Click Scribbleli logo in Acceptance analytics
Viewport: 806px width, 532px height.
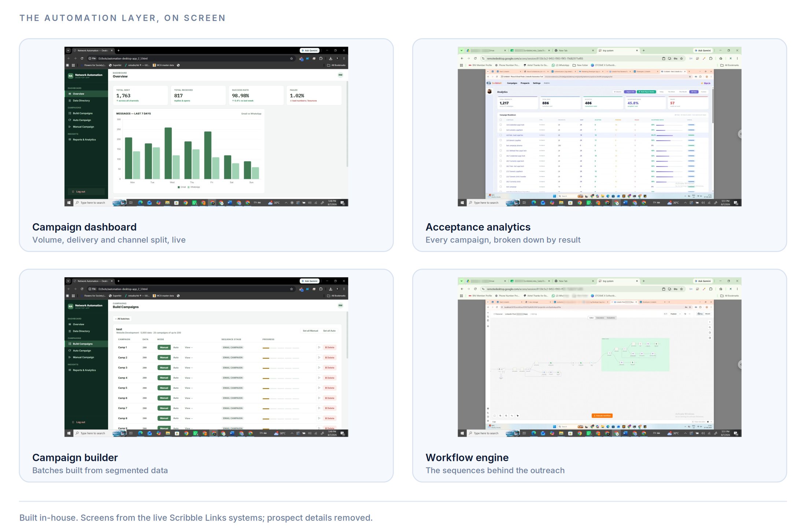click(494, 83)
